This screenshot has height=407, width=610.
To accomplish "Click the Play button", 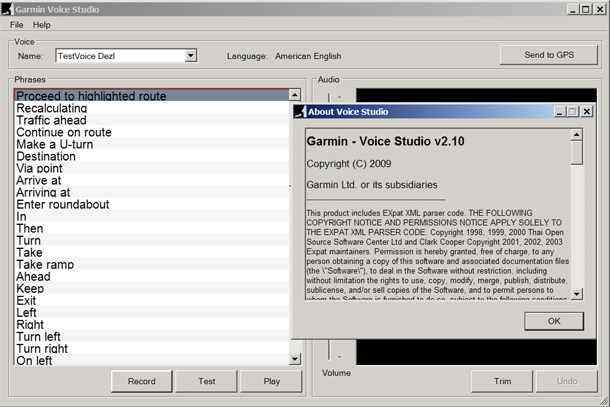I will click(x=271, y=381).
